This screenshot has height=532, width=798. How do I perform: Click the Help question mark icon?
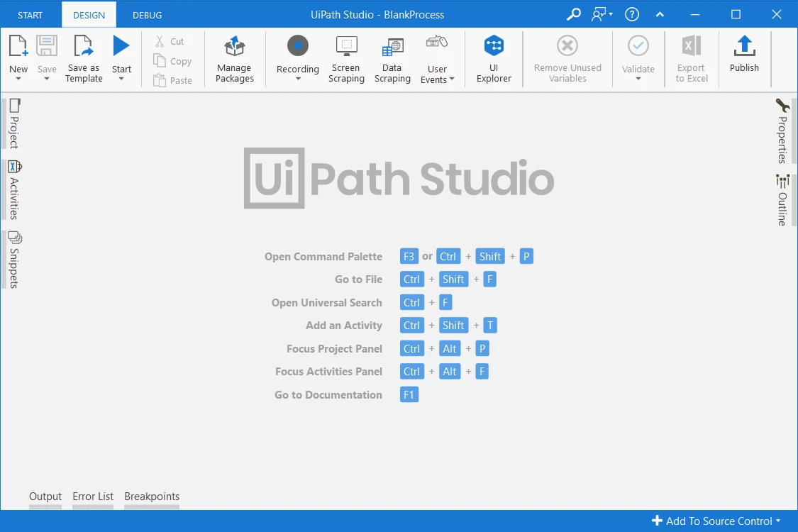[x=632, y=14]
